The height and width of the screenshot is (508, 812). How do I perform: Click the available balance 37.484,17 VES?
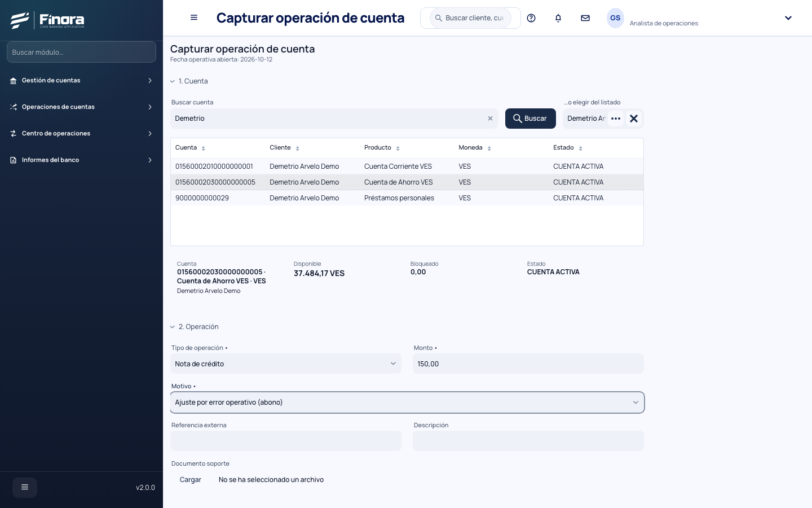pos(319,273)
